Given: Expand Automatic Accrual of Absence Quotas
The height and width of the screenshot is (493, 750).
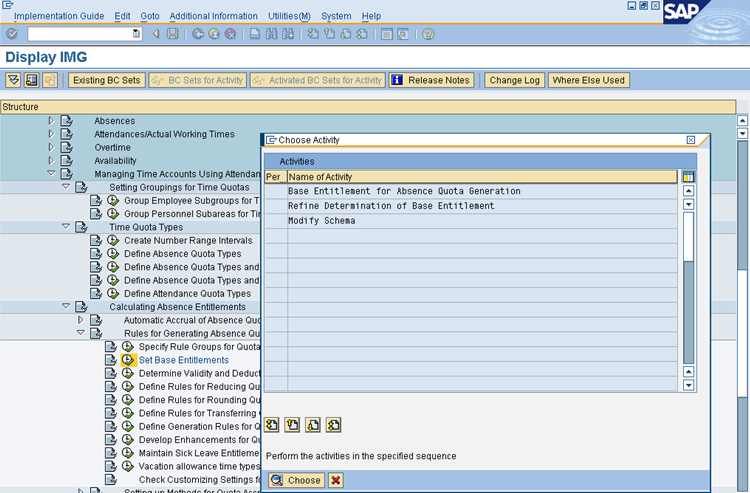Looking at the screenshot, I should click(80, 319).
